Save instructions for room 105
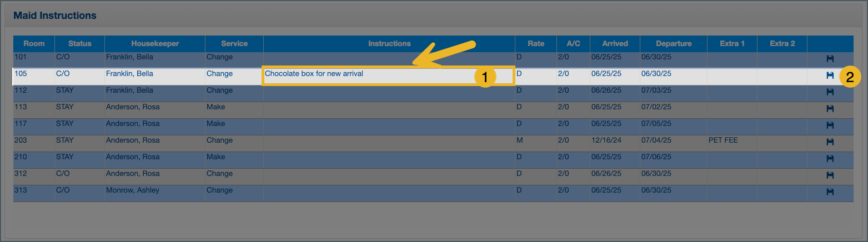This screenshot has width=868, height=242. 830,75
